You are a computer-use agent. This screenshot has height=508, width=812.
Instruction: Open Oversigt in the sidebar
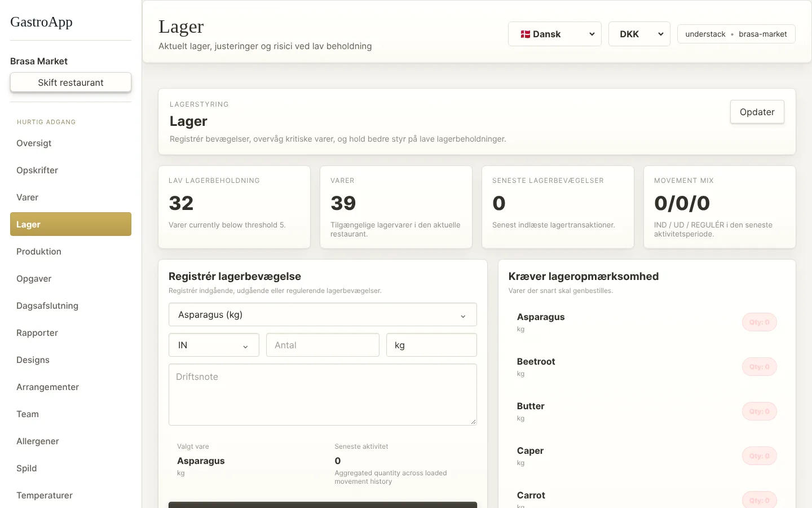pos(70,143)
